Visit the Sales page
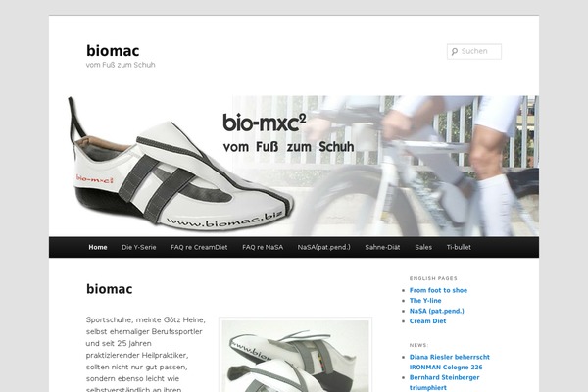This screenshot has height=392, width=588. click(423, 247)
